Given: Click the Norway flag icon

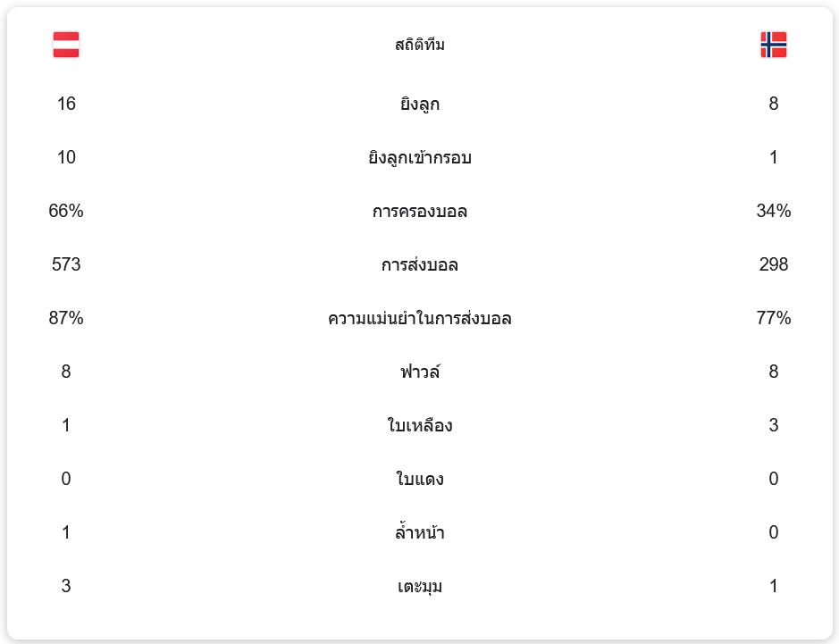Looking at the screenshot, I should coord(773,45).
